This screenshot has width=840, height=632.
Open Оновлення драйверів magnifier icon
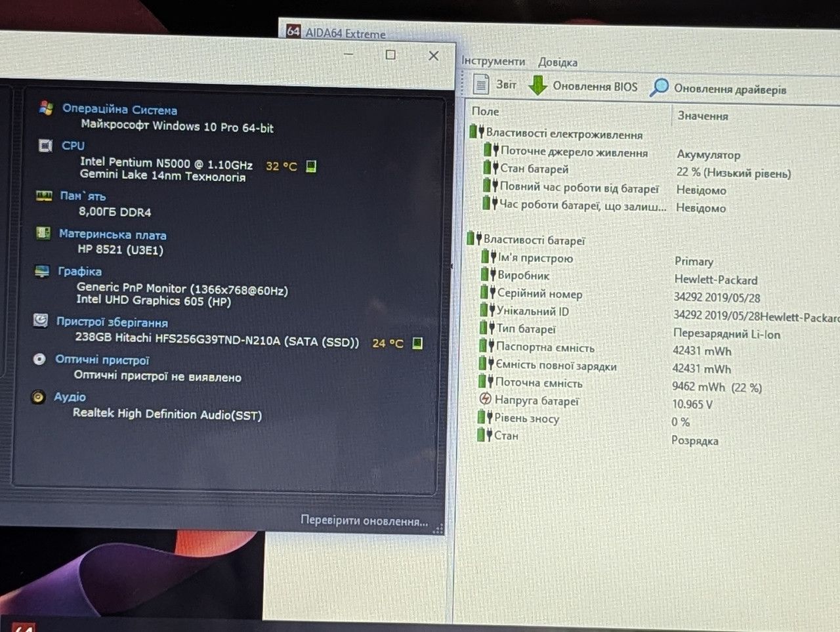660,87
